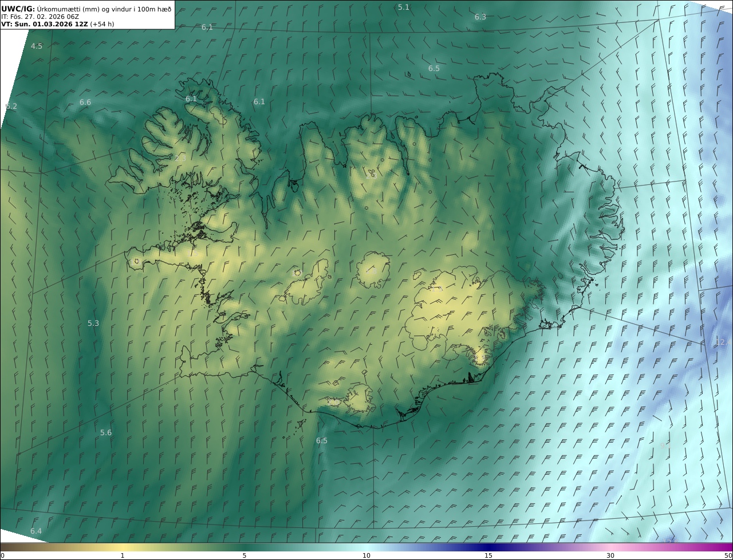
Task: Click the 6.5 label over the sea north of Iceland
Action: click(x=434, y=69)
